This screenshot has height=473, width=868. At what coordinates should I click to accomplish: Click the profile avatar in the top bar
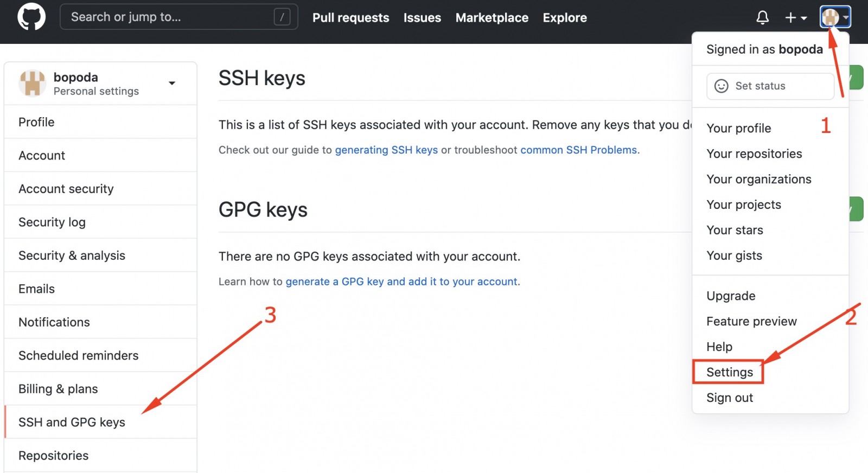[x=831, y=16]
